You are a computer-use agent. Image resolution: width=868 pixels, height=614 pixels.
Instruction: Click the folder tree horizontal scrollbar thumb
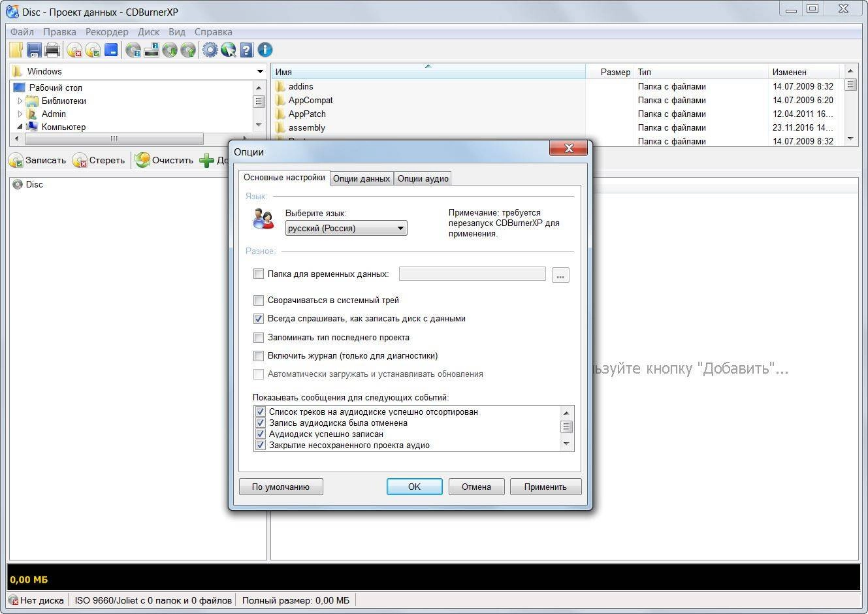tap(114, 138)
